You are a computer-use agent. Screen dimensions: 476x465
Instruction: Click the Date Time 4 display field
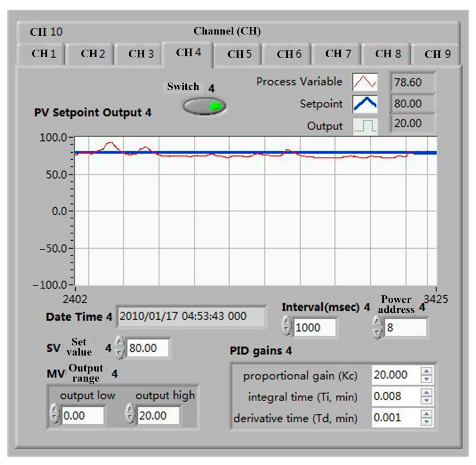click(x=190, y=316)
